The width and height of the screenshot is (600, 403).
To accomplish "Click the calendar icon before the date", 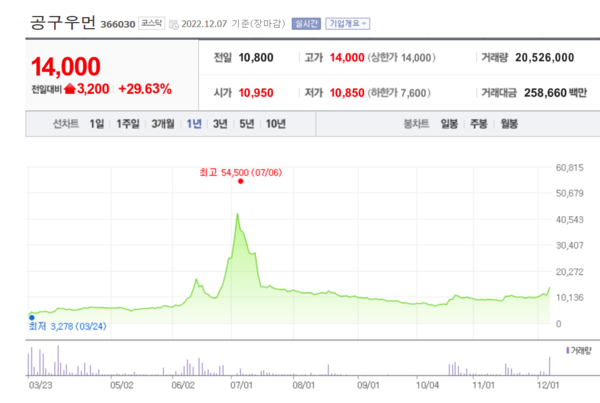I will pos(174,25).
